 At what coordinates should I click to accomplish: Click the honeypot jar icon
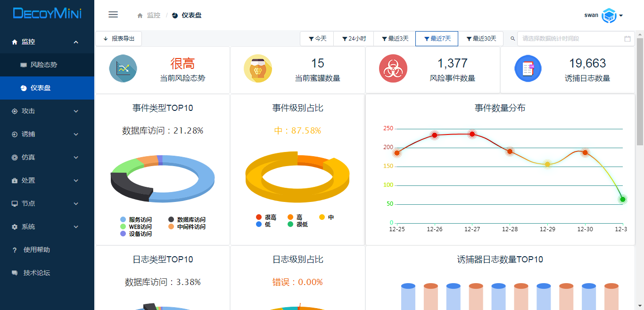pos(258,69)
